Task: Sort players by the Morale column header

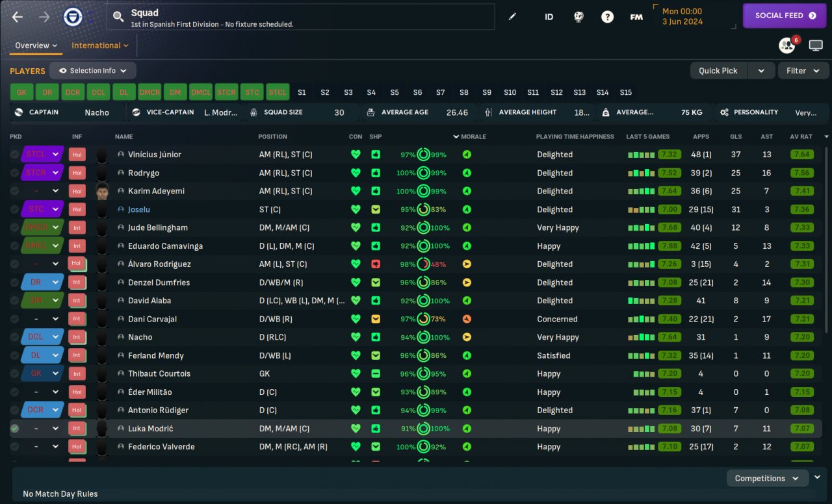Action: pos(473,136)
